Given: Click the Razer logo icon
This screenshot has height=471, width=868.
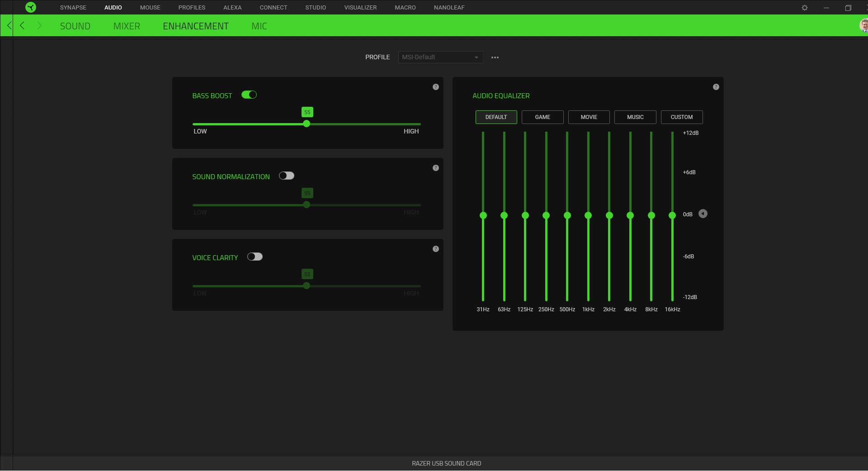Looking at the screenshot, I should click(x=31, y=7).
